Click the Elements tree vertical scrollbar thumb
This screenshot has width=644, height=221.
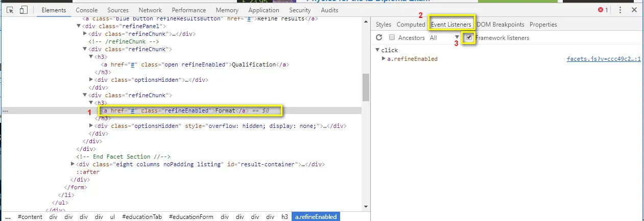coord(366,87)
